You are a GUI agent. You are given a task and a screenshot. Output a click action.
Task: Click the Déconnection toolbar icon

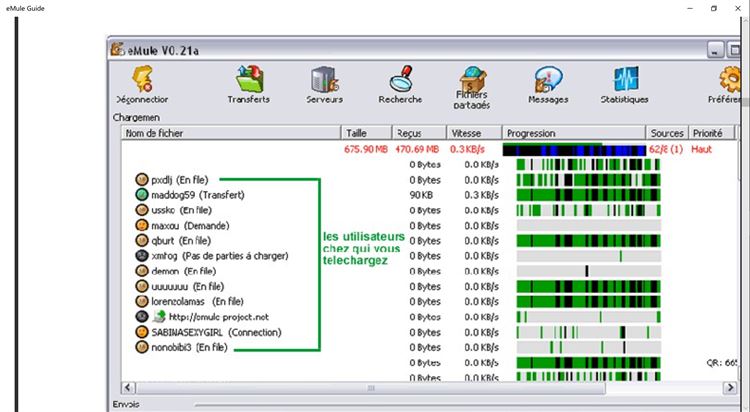pyautogui.click(x=143, y=79)
